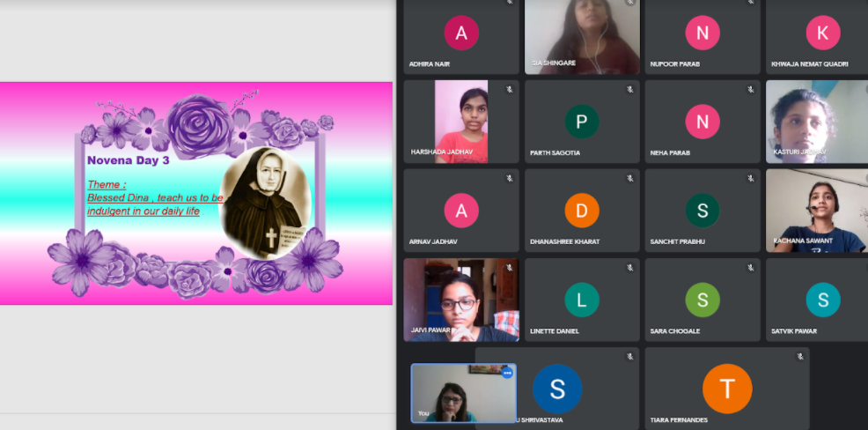868x430 pixels.
Task: Click Nupoor Parab's N avatar
Action: [x=702, y=33]
